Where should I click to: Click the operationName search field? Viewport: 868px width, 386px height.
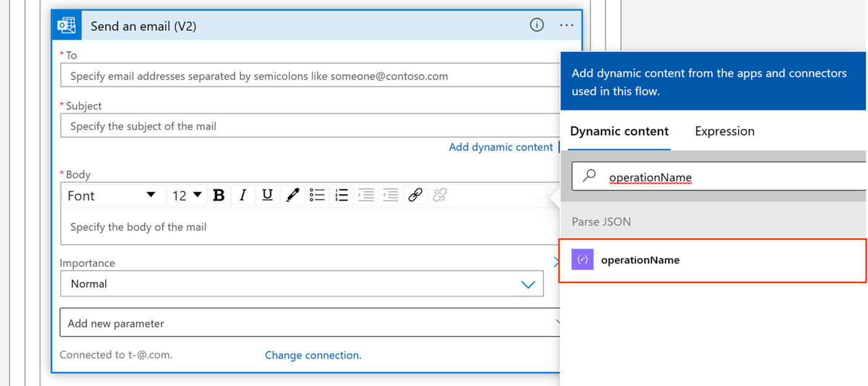(719, 177)
